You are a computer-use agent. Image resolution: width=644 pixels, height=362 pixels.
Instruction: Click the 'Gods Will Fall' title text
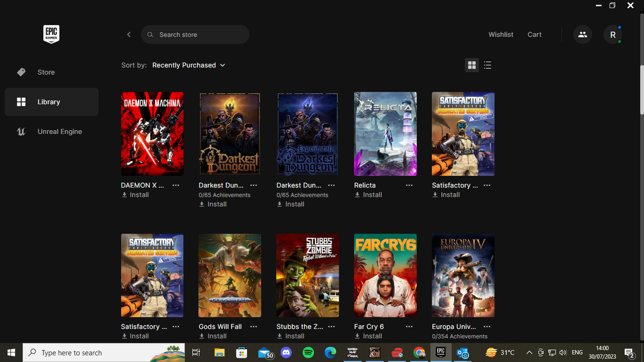coord(220,326)
